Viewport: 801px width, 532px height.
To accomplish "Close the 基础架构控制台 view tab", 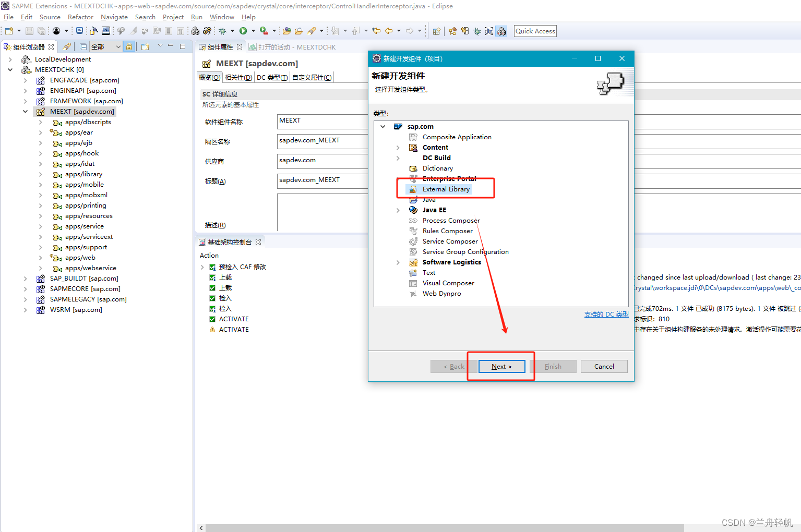I will (x=258, y=242).
